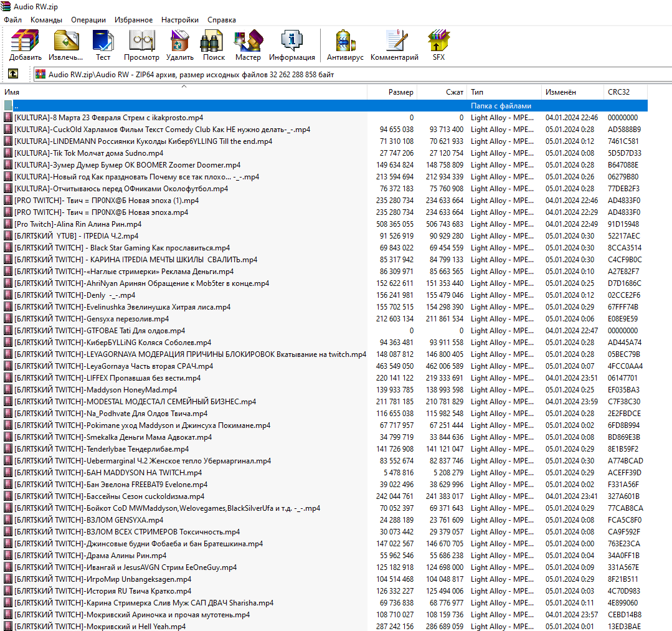Sort by the Имя column header
Screen dimensions: 672x631
coord(184,92)
